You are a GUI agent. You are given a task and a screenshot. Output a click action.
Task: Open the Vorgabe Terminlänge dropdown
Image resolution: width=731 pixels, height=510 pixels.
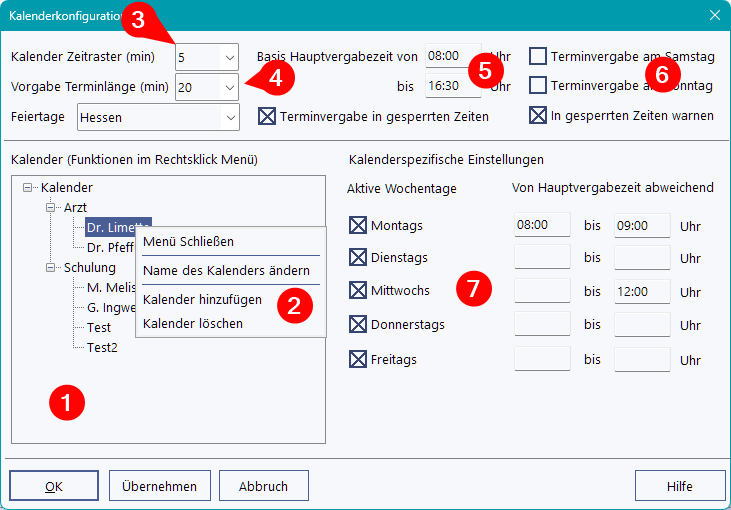point(230,88)
